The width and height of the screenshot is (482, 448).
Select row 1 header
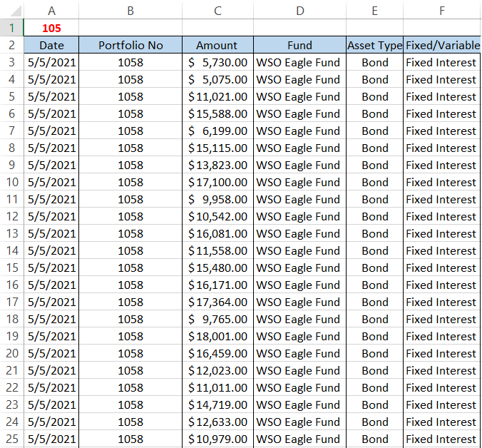(12, 28)
